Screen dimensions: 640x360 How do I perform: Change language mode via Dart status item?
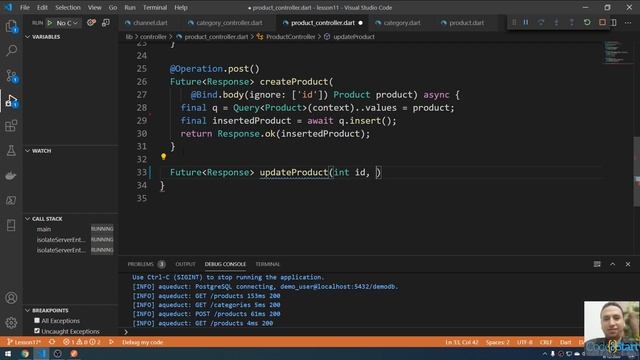(x=565, y=342)
